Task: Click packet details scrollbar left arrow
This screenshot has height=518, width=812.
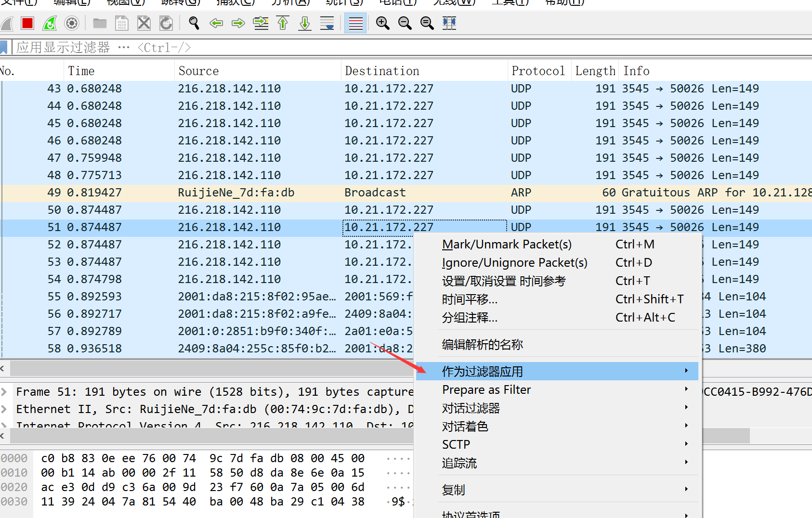Action: [3, 436]
